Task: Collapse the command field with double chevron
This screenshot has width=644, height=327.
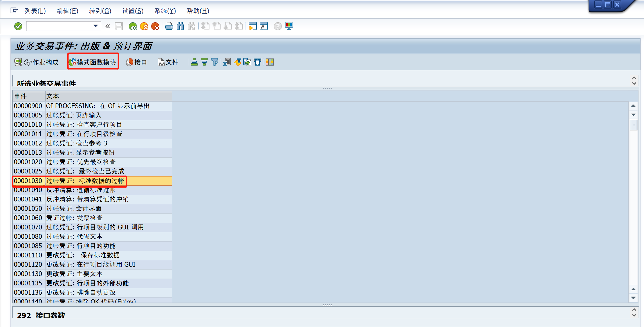Action: (108, 26)
